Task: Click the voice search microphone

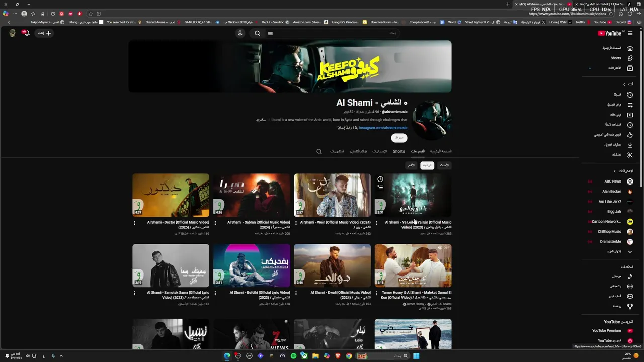Action: tap(240, 33)
